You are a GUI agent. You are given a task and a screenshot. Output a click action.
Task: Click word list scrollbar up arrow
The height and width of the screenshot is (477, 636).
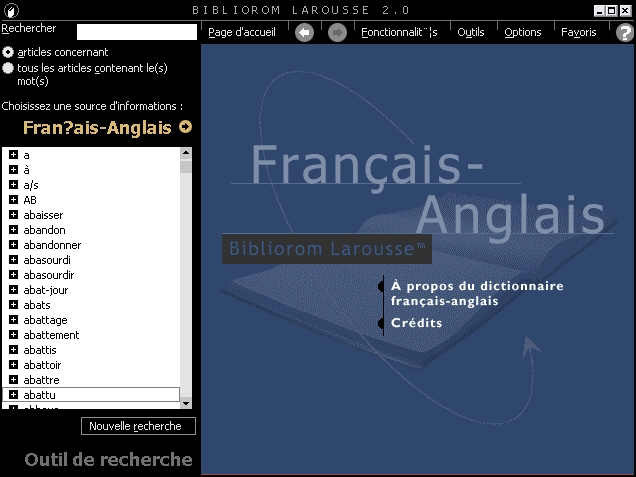pyautogui.click(x=186, y=153)
